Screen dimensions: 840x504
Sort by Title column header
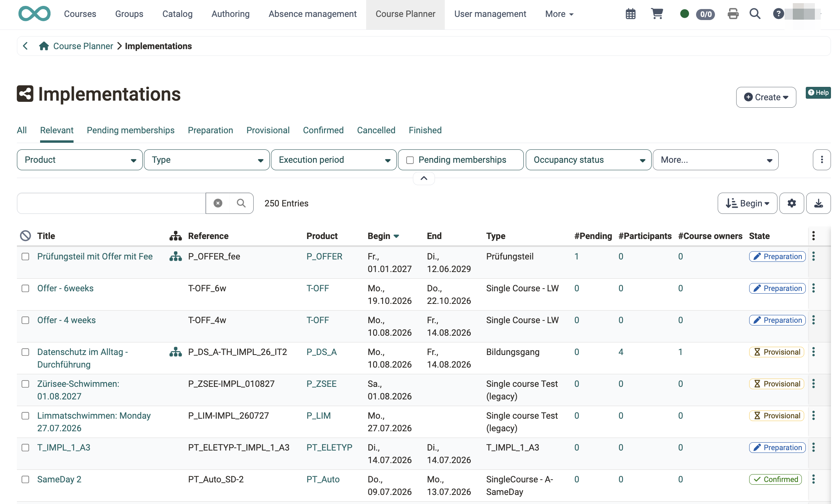click(x=46, y=236)
